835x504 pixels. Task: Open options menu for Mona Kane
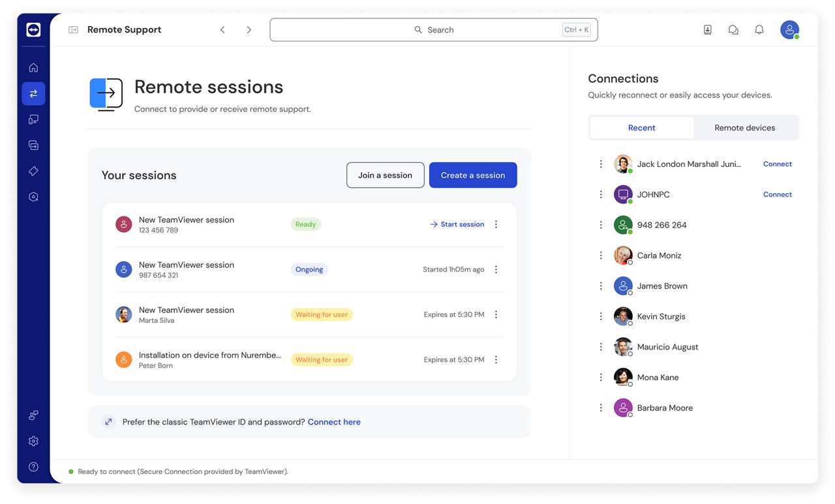[601, 377]
